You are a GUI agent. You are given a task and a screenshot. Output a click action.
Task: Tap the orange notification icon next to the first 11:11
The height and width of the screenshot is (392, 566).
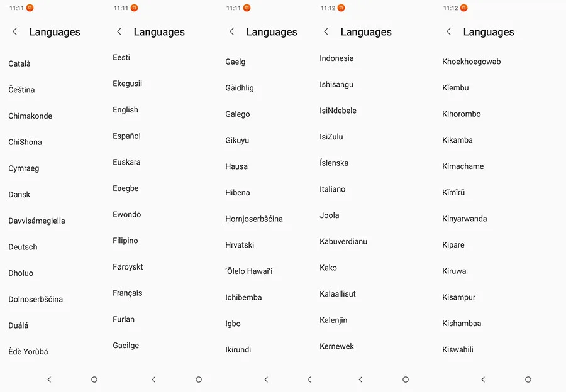tap(30, 8)
